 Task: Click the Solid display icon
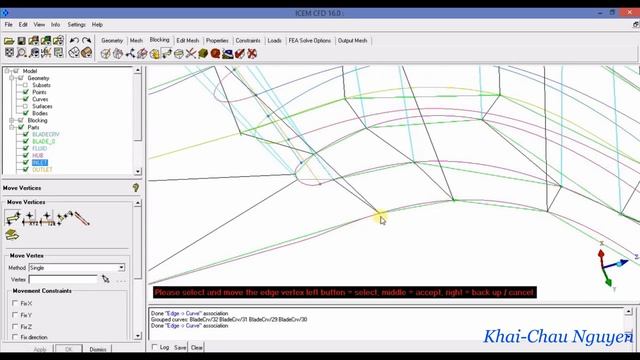tap(86, 53)
